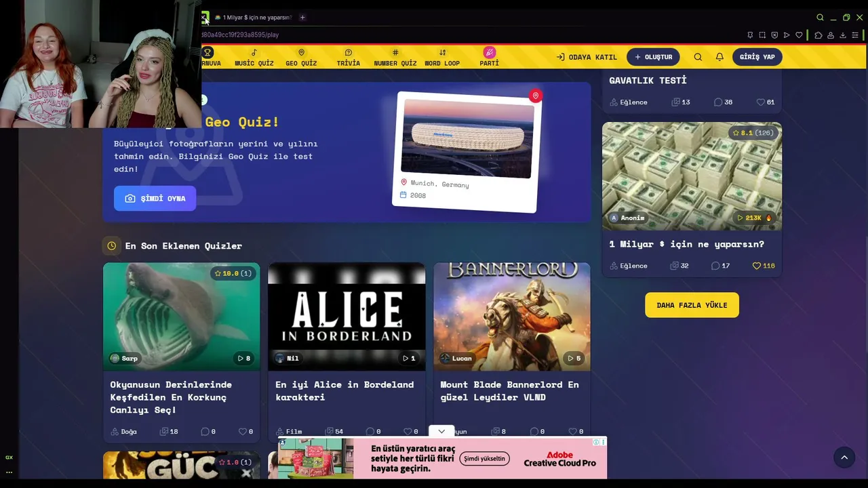This screenshot has width=868, height=488.
Task: Click Film category on Alice quiz
Action: (289, 432)
